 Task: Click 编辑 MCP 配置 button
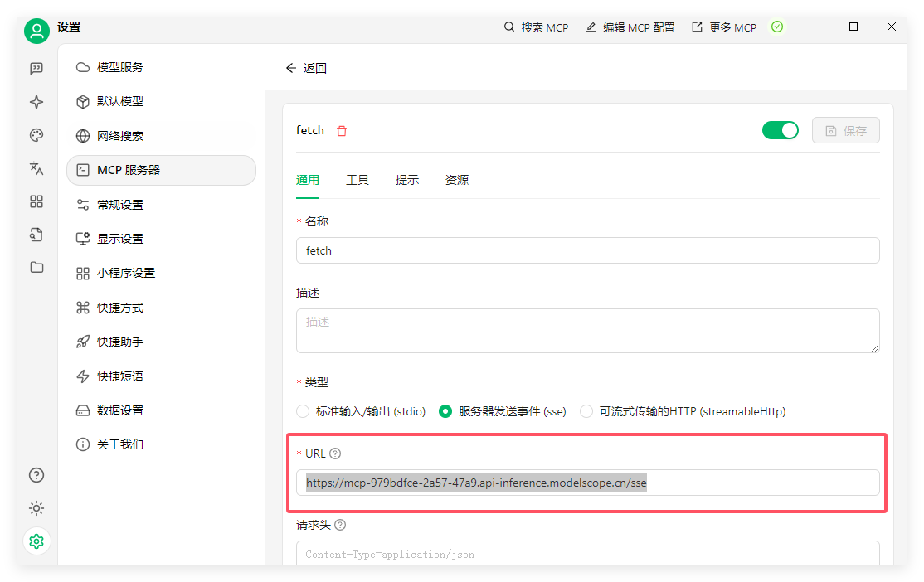630,27
